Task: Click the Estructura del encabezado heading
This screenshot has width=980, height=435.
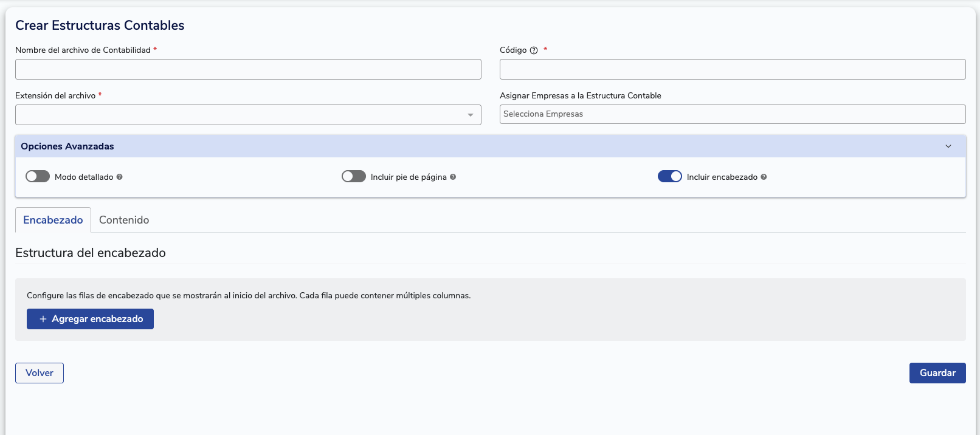Action: [91, 253]
